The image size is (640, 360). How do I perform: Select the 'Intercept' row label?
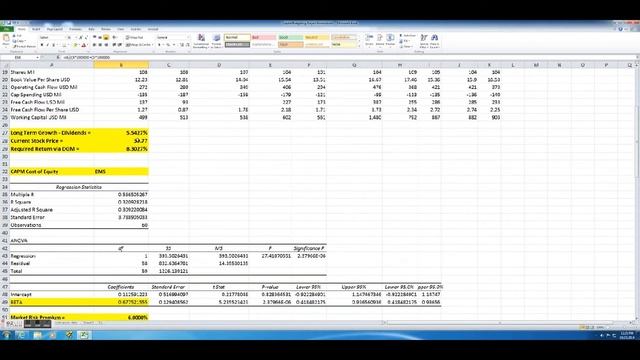[51, 294]
